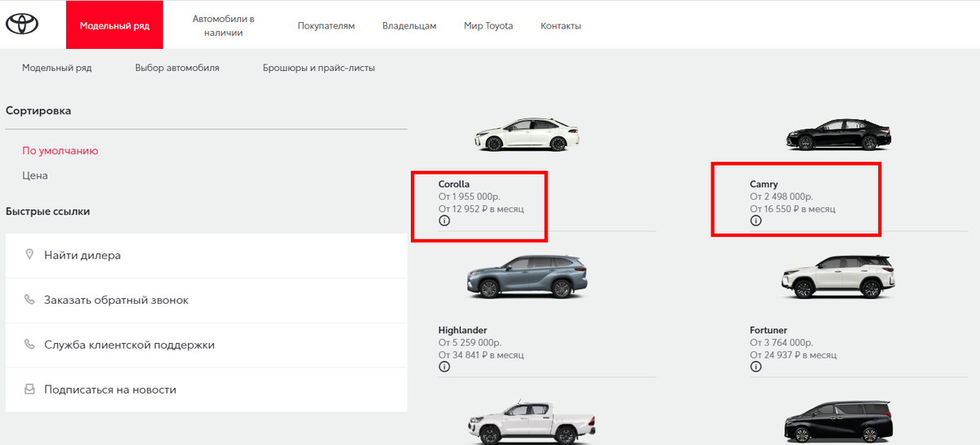Click the white Fortuner car image

click(838, 277)
